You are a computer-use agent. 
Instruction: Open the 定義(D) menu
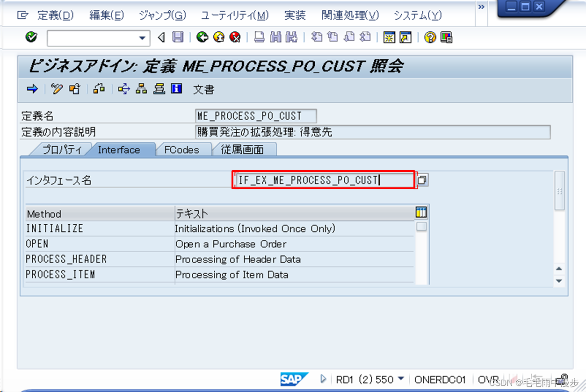pos(55,15)
